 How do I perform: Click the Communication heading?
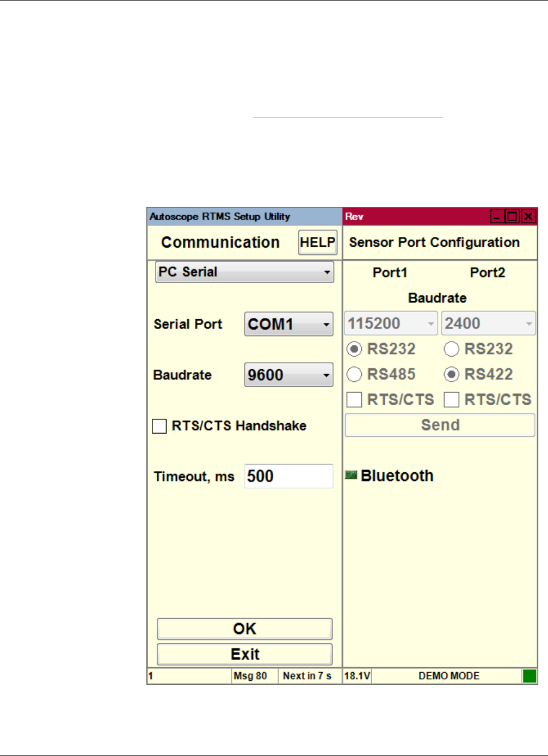click(220, 242)
